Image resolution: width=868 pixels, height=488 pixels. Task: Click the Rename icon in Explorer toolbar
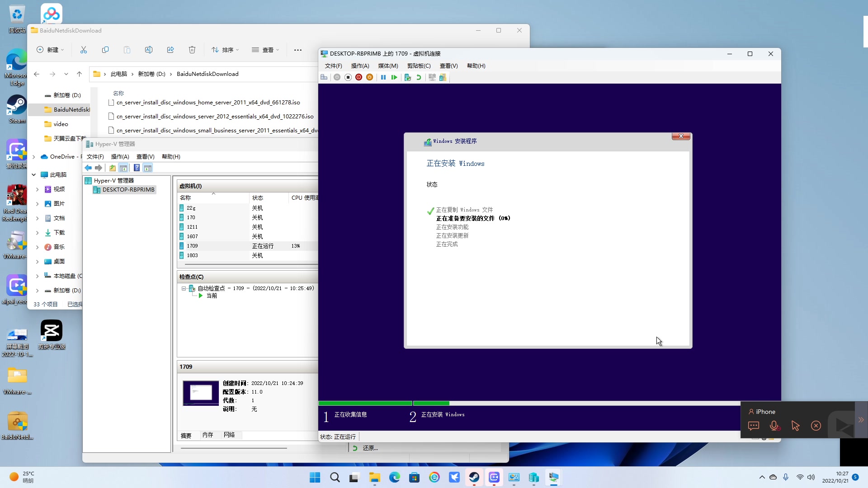click(x=149, y=50)
